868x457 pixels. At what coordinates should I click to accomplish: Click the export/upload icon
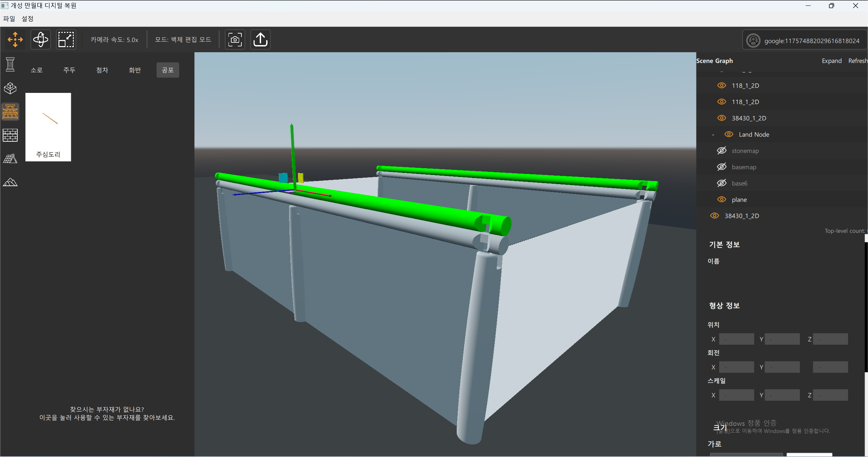(260, 40)
